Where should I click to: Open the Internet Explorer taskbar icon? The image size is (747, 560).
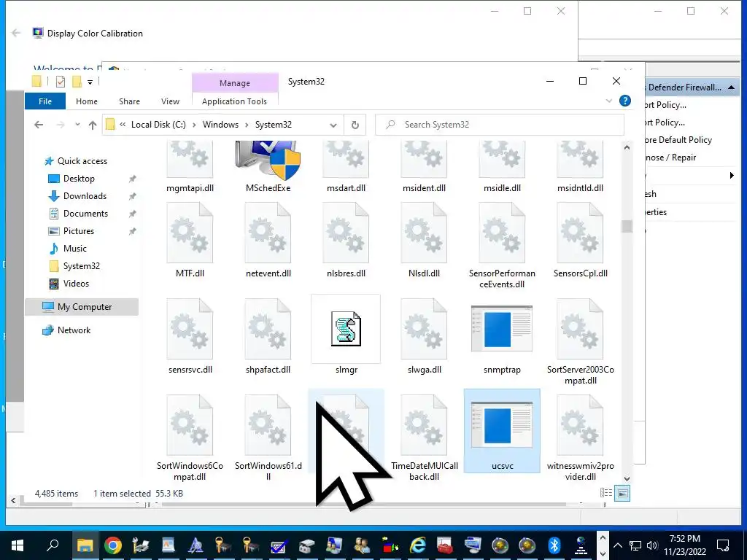417,545
